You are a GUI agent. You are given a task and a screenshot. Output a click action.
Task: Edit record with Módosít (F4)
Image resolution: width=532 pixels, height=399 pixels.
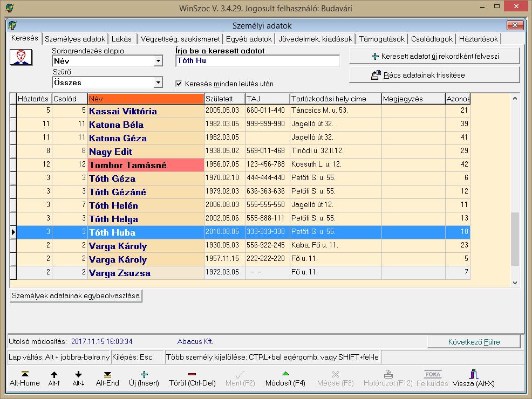click(x=285, y=379)
